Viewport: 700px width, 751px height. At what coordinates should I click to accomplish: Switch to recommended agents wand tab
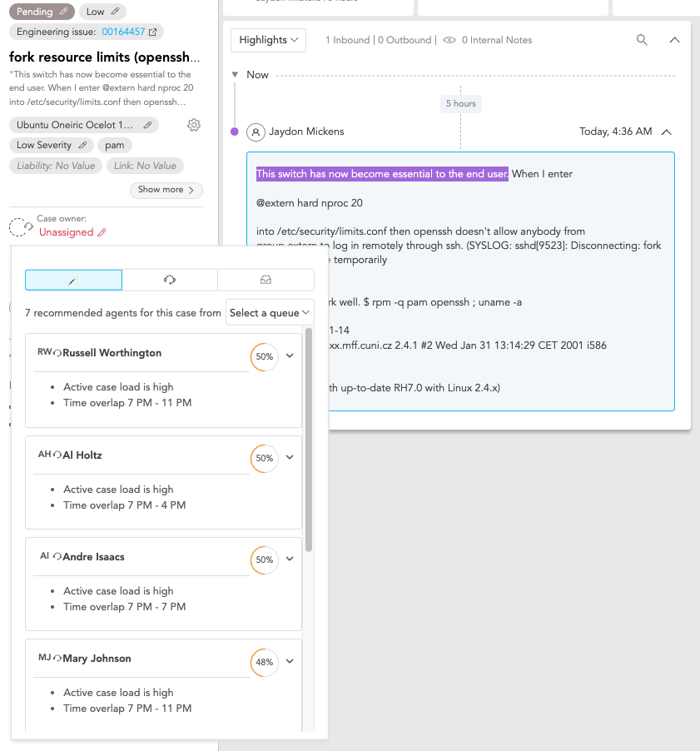pyautogui.click(x=74, y=281)
